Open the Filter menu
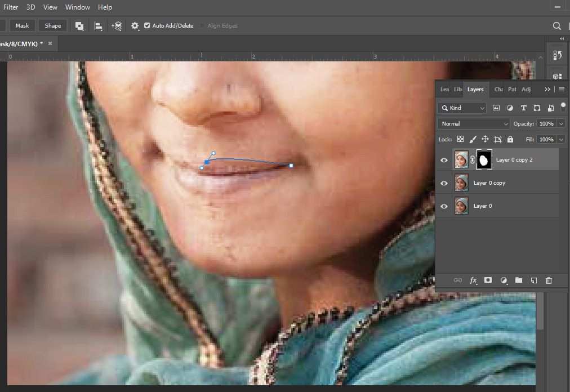Viewport: 570px width, 392px height. pos(11,7)
